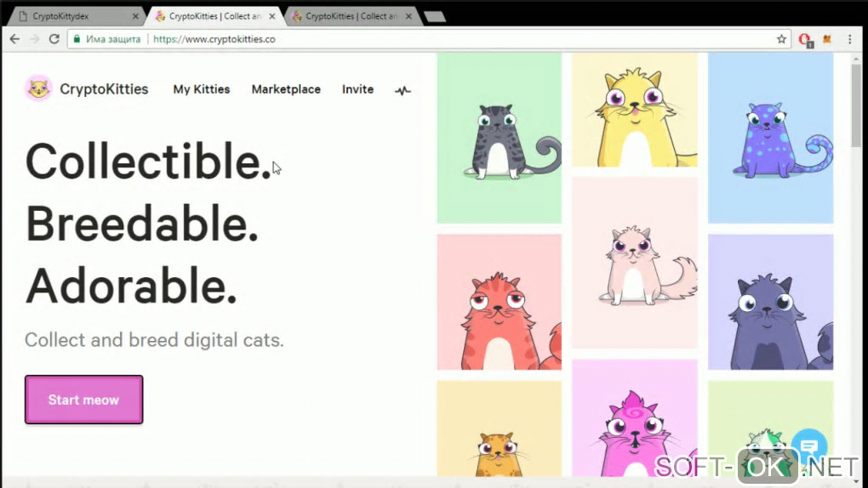This screenshot has height=488, width=868.
Task: Click the CryptoKitties brand name
Action: (x=104, y=89)
